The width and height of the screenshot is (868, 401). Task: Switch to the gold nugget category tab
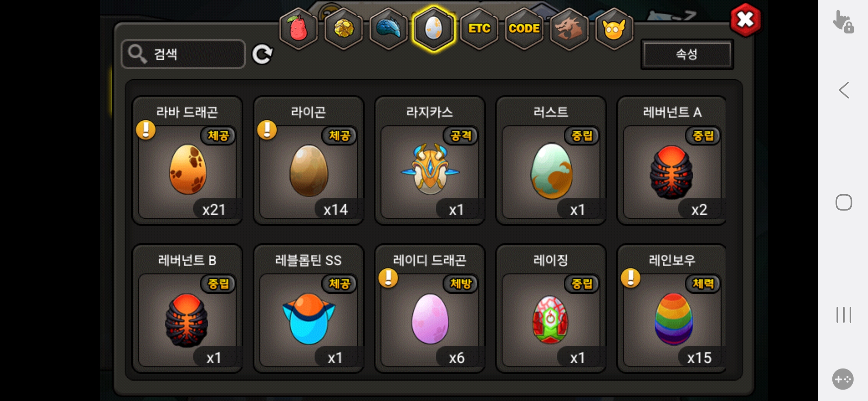click(x=344, y=29)
